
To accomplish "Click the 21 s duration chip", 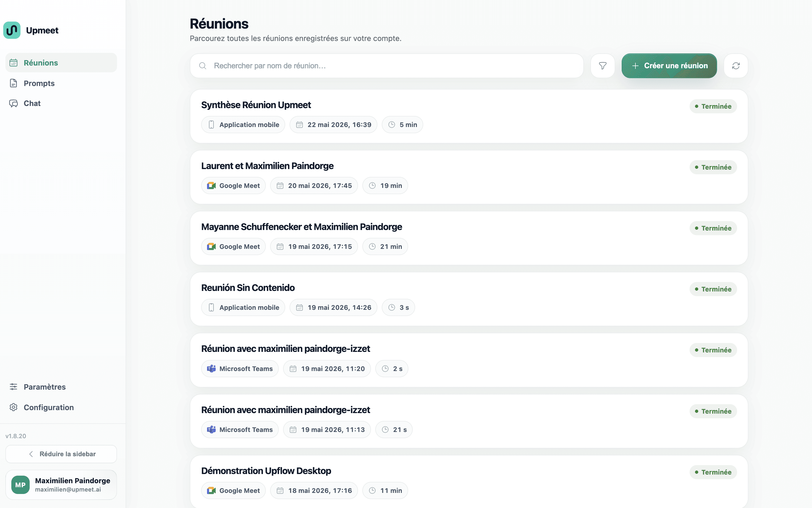I will [x=394, y=430].
